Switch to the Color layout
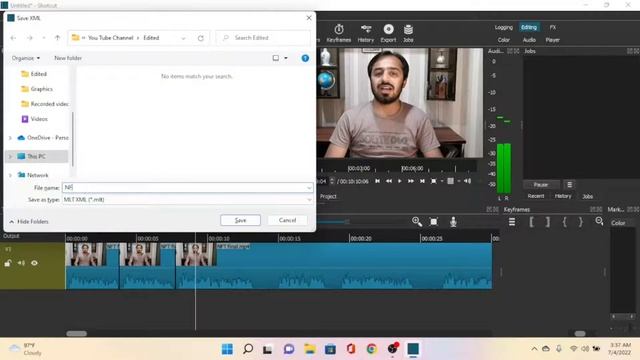 coord(504,40)
